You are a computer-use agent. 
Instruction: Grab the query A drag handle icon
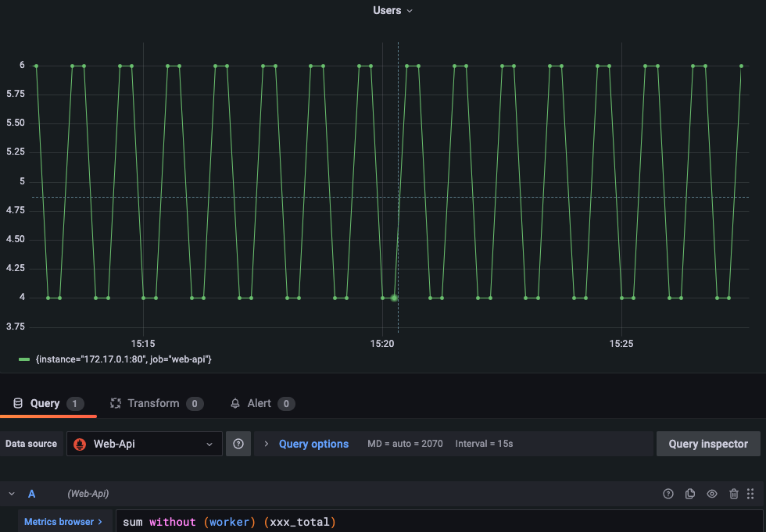coord(750,494)
